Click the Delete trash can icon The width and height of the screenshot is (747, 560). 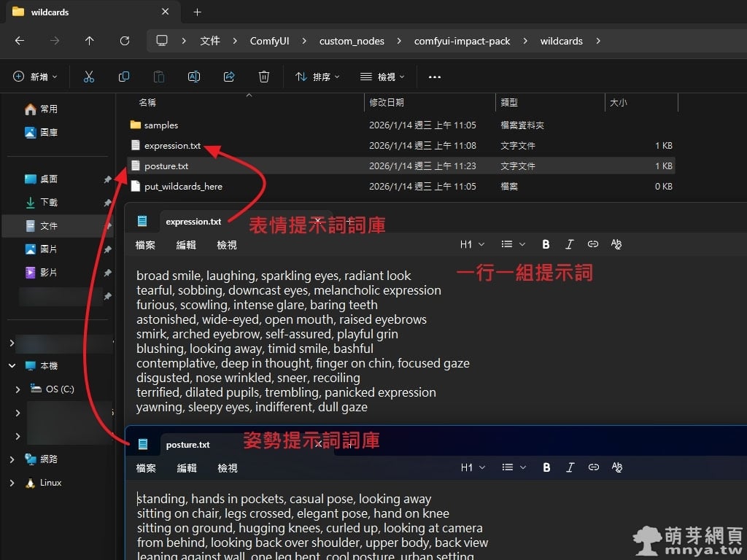coord(264,77)
